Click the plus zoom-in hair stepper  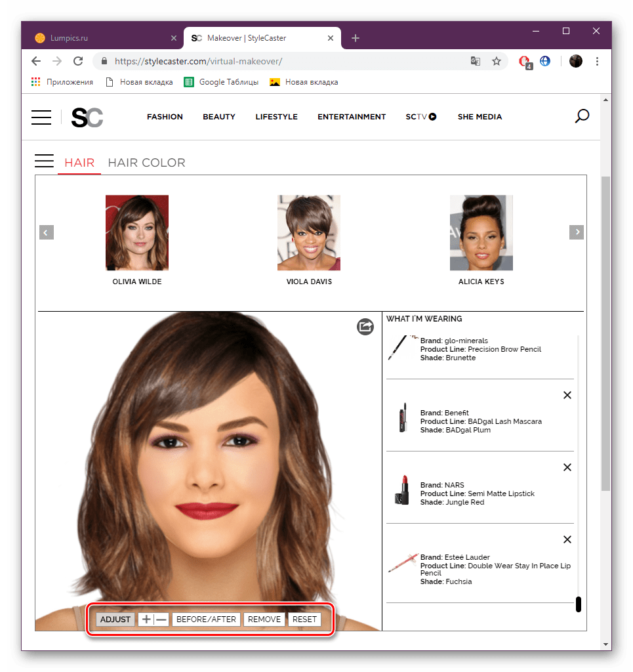pyautogui.click(x=146, y=619)
